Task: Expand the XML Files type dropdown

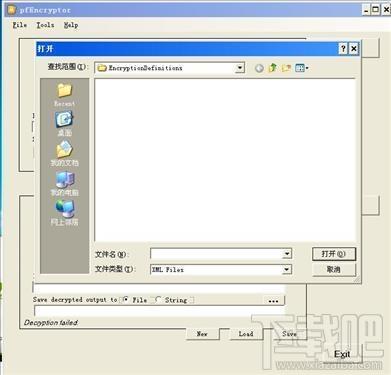Action: tap(287, 269)
